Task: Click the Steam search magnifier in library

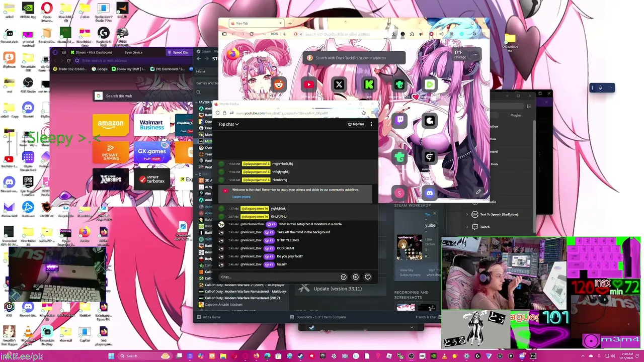Action: [198, 92]
